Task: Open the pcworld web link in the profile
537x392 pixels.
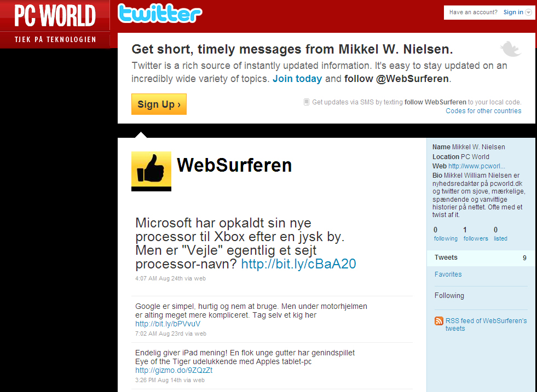Action: tap(476, 166)
